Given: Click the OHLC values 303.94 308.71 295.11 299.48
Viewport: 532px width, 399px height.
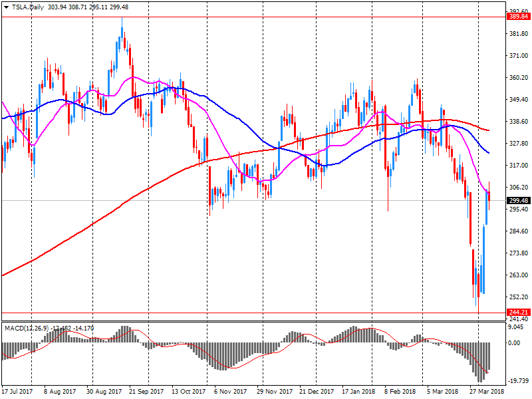Looking at the screenshot, I should point(88,7).
